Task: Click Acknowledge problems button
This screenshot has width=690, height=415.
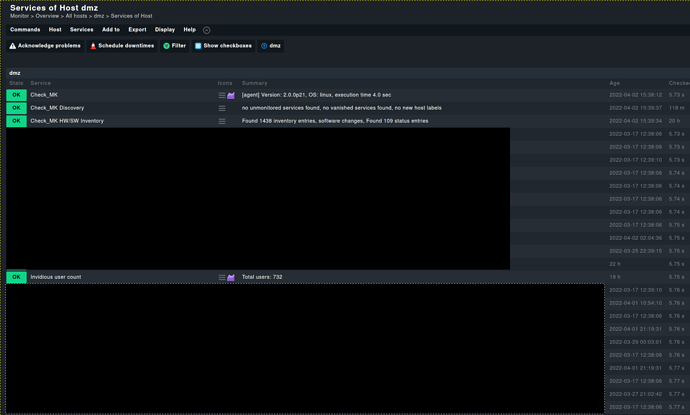Action: [x=45, y=46]
